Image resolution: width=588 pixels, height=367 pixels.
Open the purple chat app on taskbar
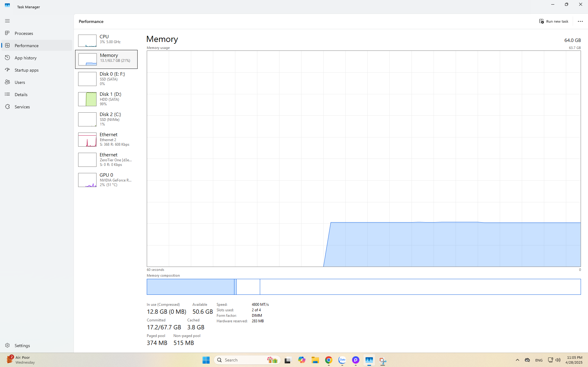coord(356,360)
